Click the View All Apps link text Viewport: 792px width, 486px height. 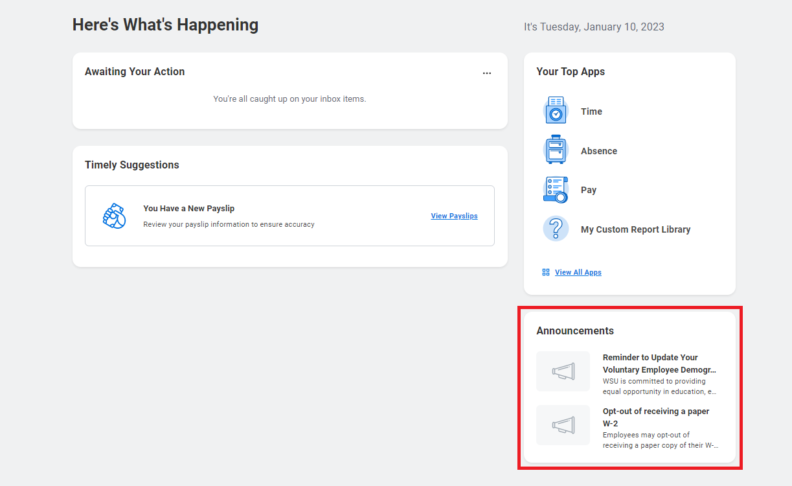[578, 272]
